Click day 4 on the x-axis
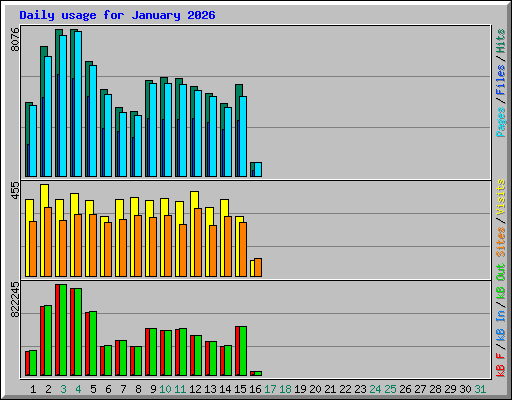 click(78, 389)
